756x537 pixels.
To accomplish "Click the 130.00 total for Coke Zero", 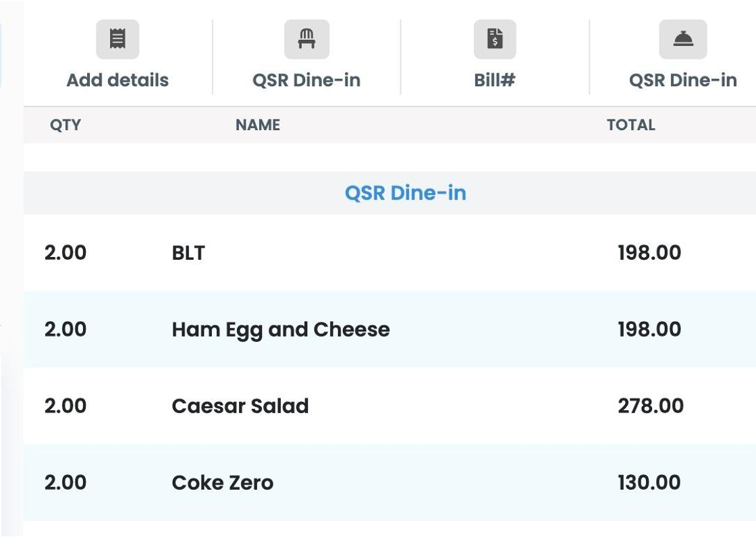I will pyautogui.click(x=649, y=482).
